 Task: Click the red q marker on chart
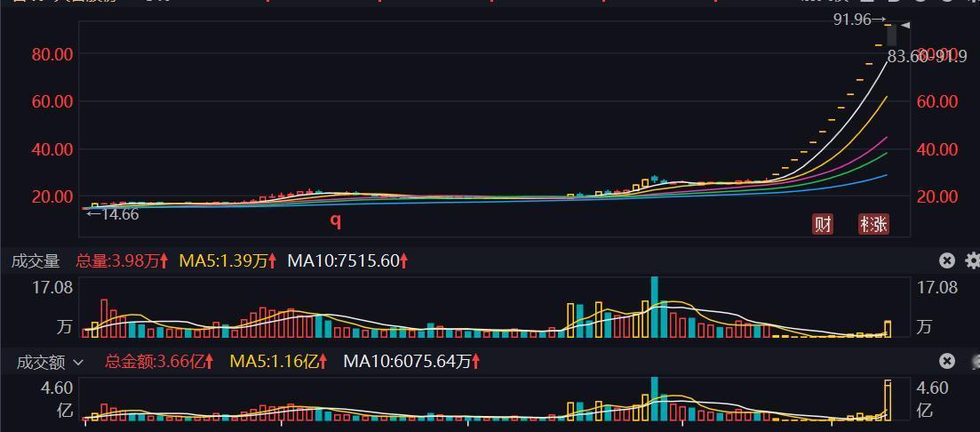[336, 220]
